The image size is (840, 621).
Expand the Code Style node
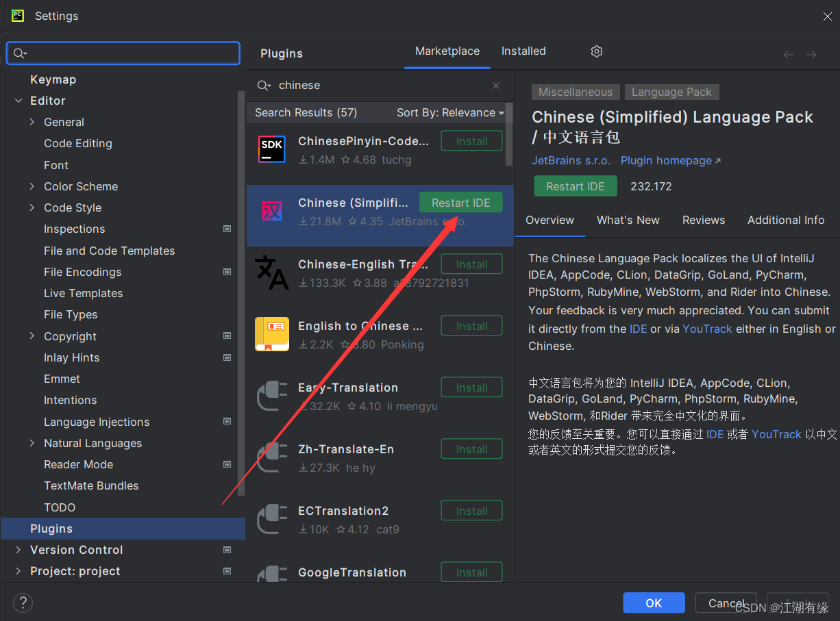point(32,207)
